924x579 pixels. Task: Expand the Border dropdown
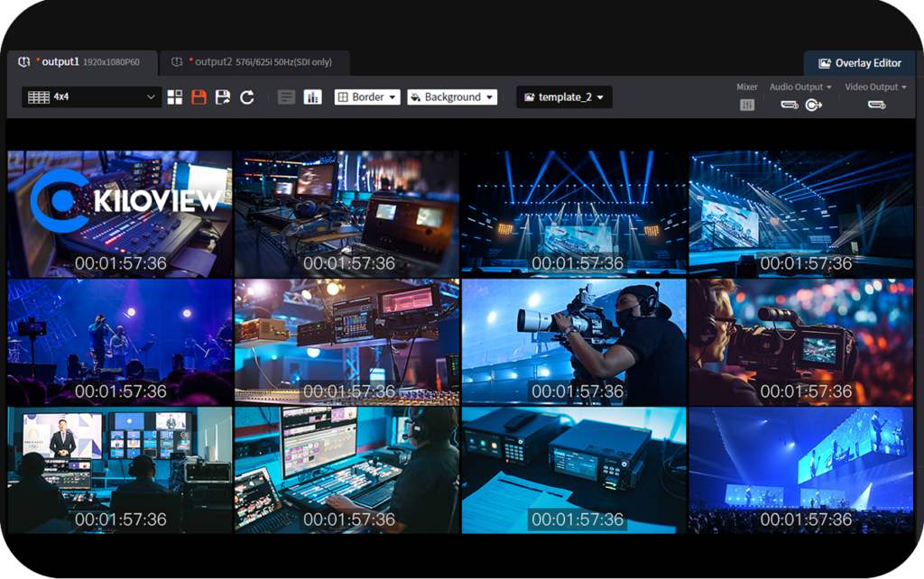click(367, 97)
